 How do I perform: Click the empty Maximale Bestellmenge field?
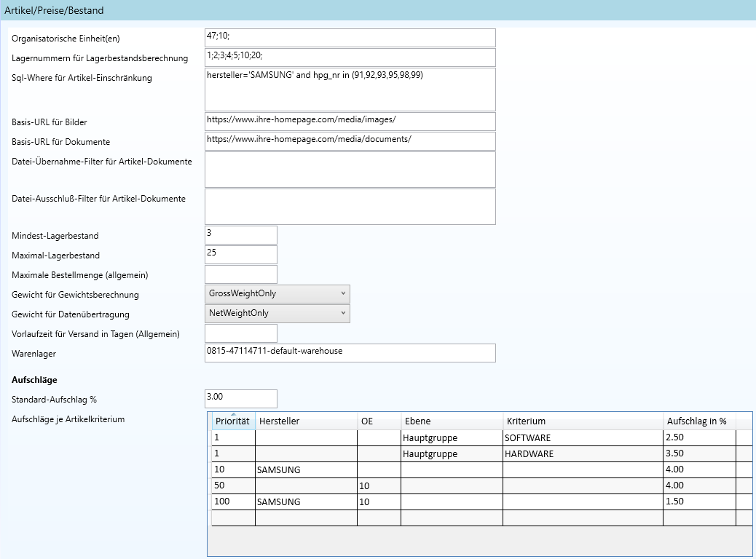tap(241, 274)
